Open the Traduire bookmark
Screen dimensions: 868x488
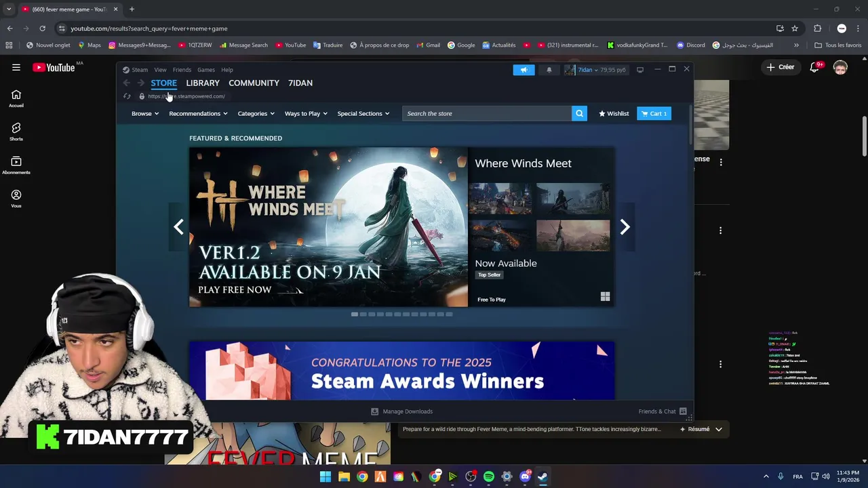tap(328, 45)
